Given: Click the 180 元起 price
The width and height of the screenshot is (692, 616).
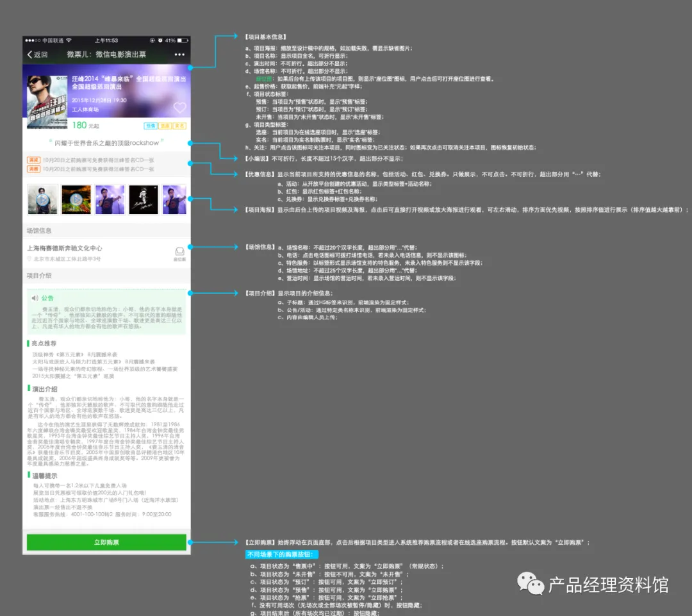Looking at the screenshot, I should pos(86,126).
